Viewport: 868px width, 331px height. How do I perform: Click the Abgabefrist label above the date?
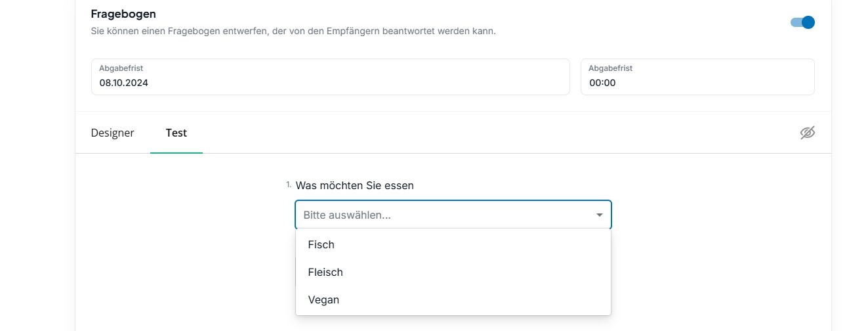tap(121, 68)
